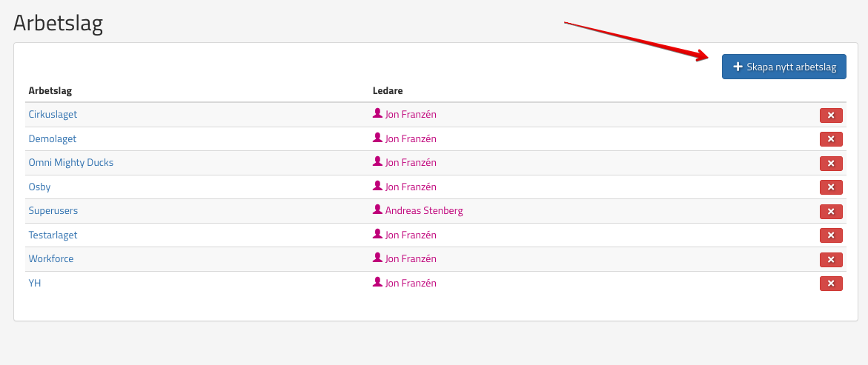Image resolution: width=868 pixels, height=365 pixels.
Task: Open the YH team link
Action: click(x=35, y=283)
